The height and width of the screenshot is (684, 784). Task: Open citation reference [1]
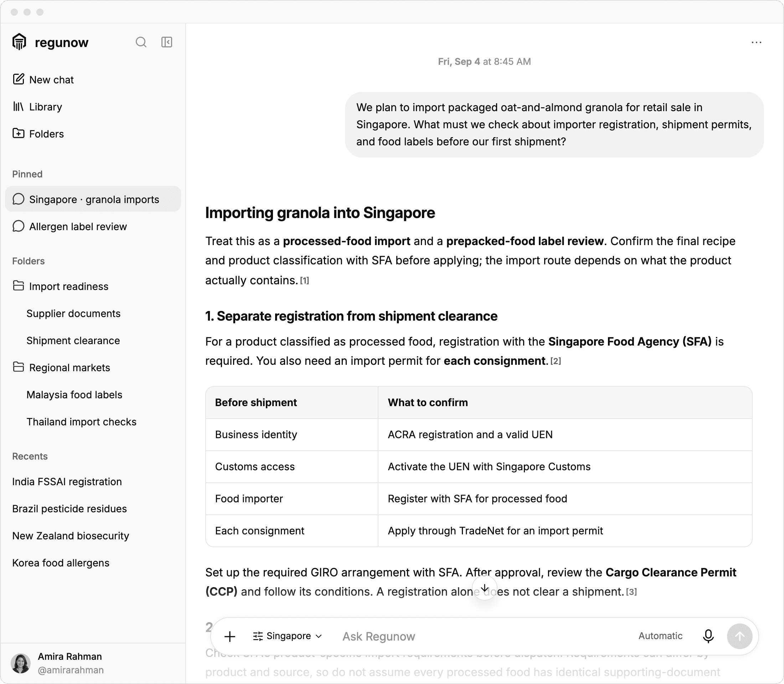pyautogui.click(x=304, y=281)
